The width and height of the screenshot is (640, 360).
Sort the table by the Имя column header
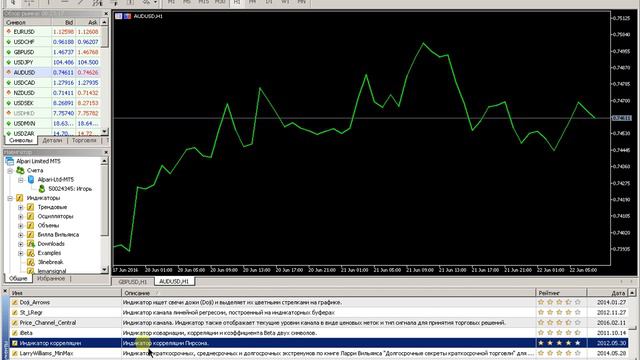[65, 293]
